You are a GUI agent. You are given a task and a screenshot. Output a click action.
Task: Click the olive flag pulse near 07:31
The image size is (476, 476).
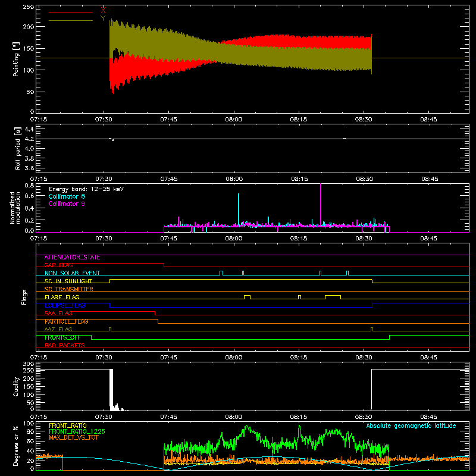(110, 329)
